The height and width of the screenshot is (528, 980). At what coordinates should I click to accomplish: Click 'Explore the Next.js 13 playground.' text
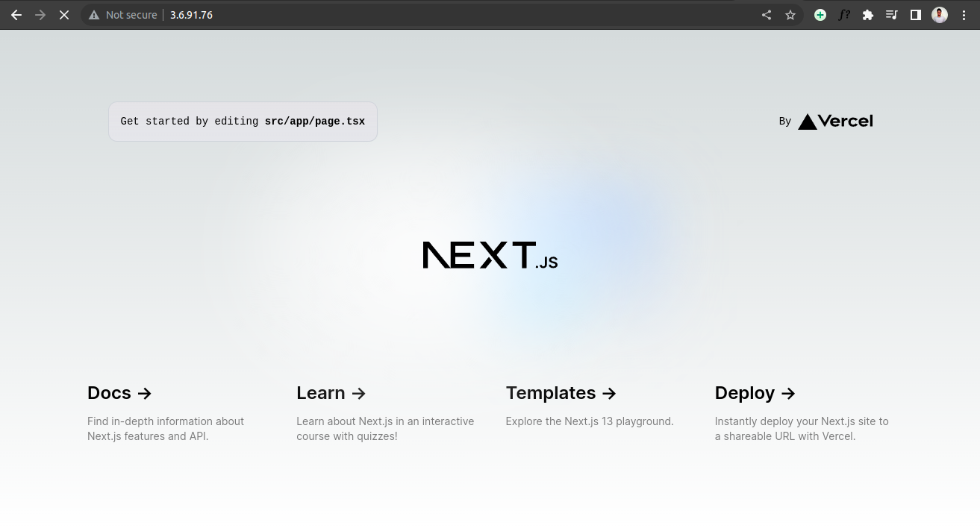(590, 421)
